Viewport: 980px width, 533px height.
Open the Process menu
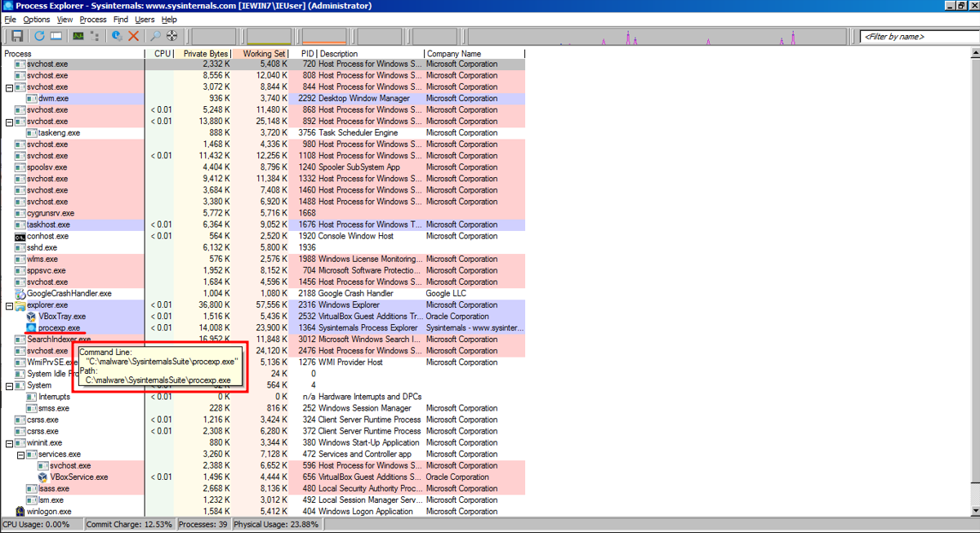[x=93, y=19]
